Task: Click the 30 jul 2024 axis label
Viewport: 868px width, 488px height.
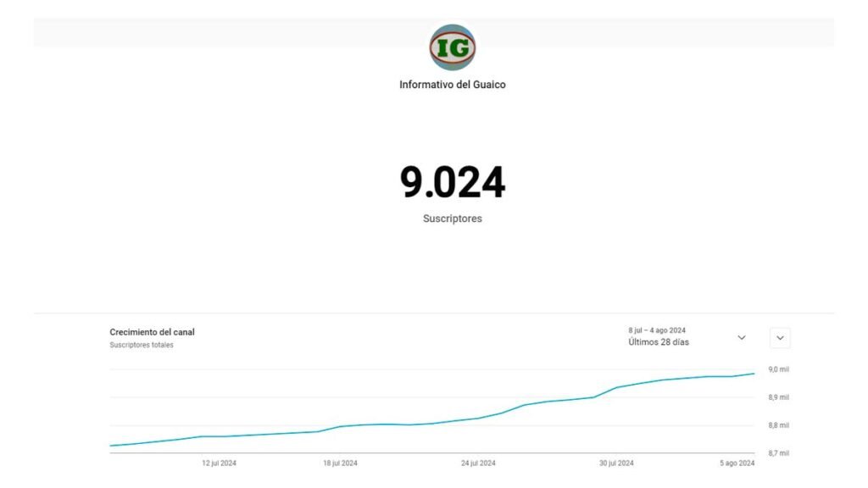Action: [616, 463]
